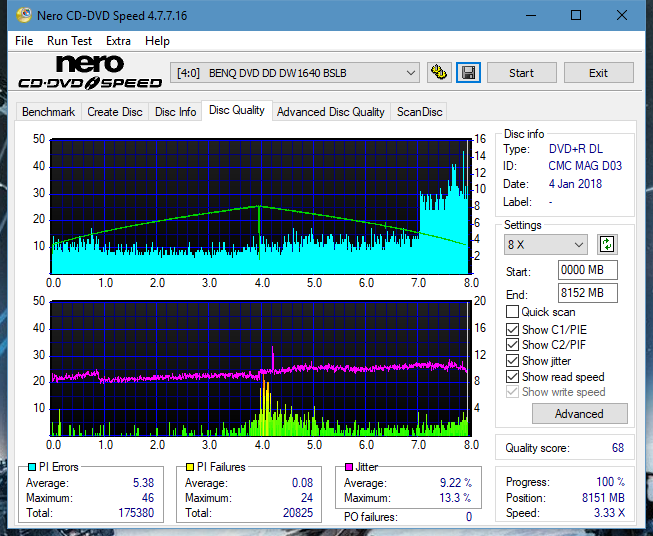
Task: Select the Disc Quality tab
Action: [x=237, y=110]
